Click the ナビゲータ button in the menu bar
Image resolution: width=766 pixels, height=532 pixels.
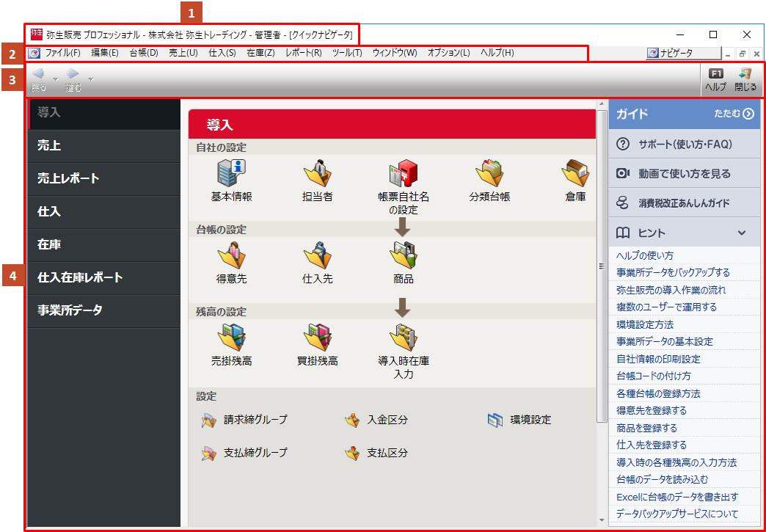point(680,53)
